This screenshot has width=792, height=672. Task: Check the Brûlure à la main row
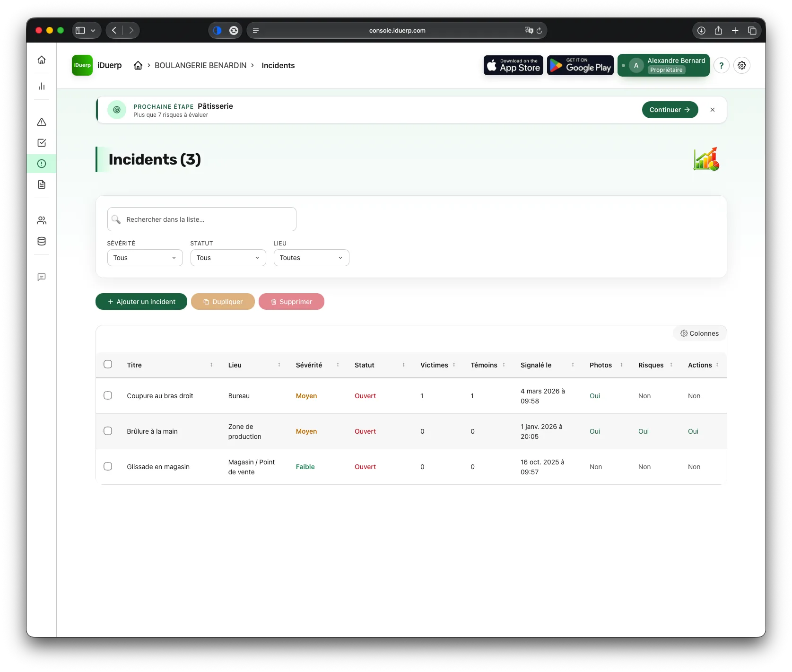coord(108,431)
